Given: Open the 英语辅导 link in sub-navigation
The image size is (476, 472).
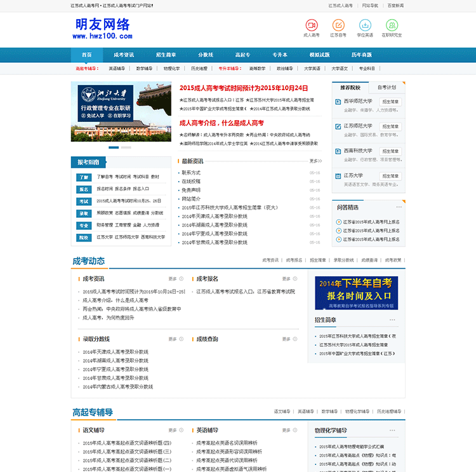Looking at the screenshot, I should (x=117, y=69).
